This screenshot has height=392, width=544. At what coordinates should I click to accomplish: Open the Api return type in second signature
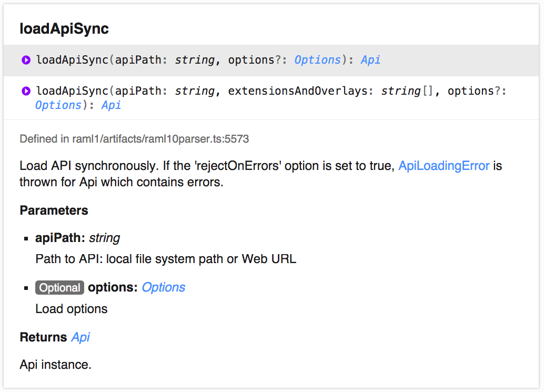111,105
